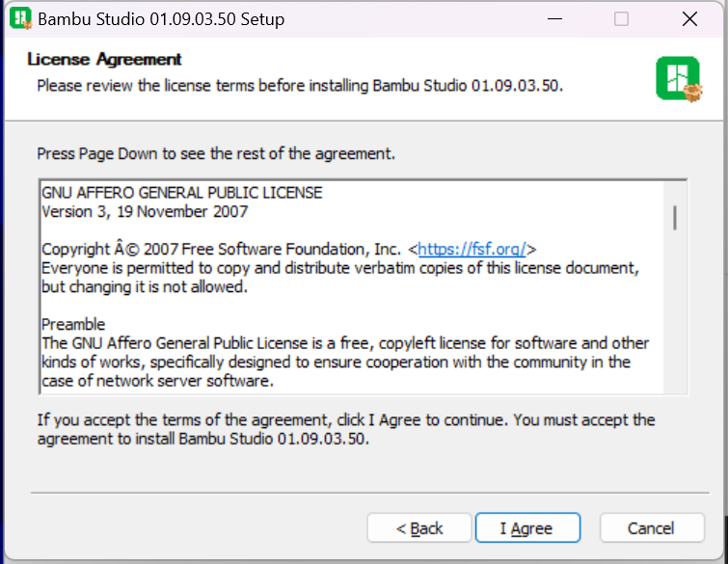Select the 'GNU AFFERO GENERAL PUBLIC LICENSE' line
The height and width of the screenshot is (564, 728).
(x=182, y=193)
